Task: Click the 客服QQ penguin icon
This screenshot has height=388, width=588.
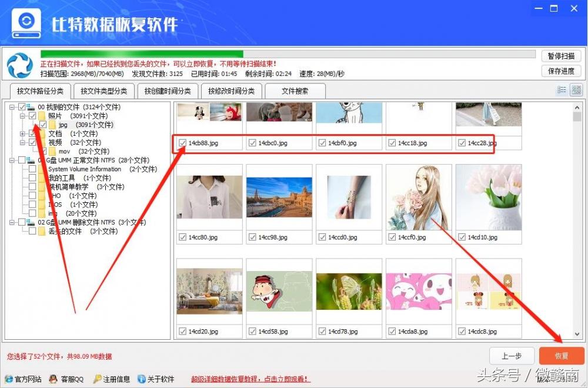Action: point(54,379)
